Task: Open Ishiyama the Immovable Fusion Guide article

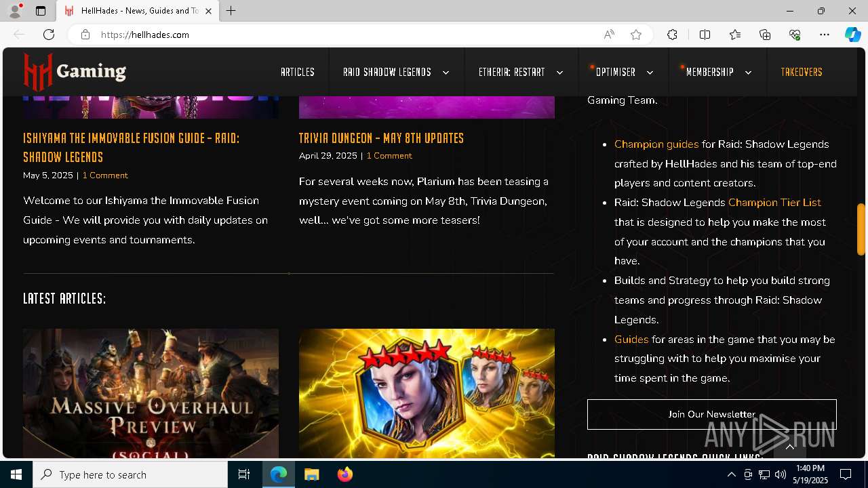Action: 131,147
